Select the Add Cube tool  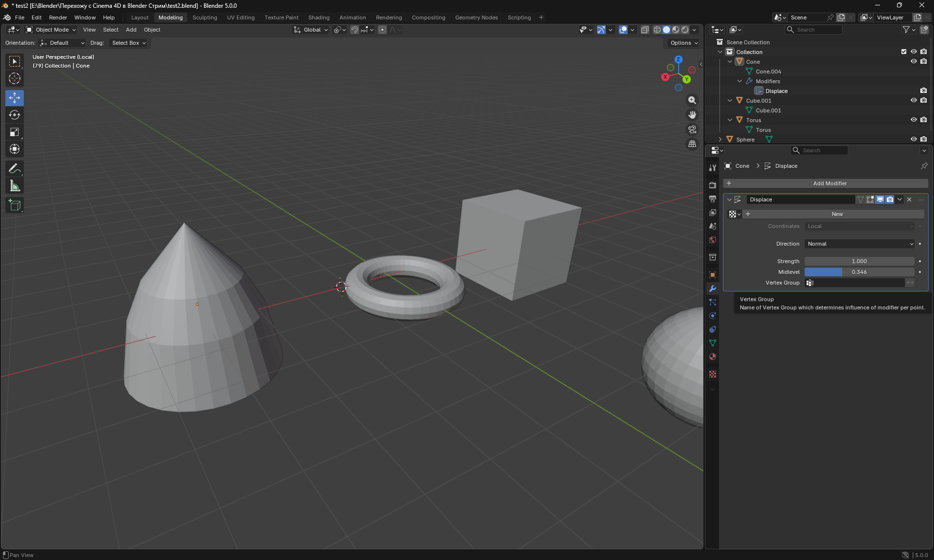point(15,205)
